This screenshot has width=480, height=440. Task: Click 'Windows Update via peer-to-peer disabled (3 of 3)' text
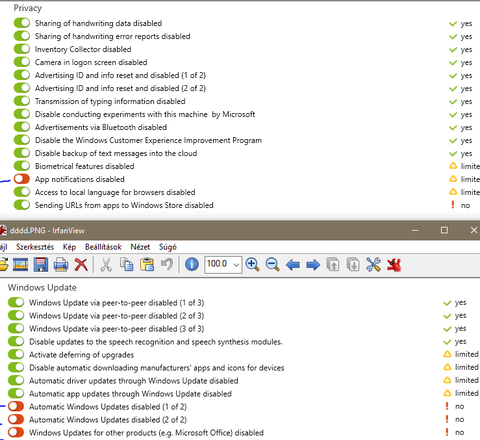[116, 329]
